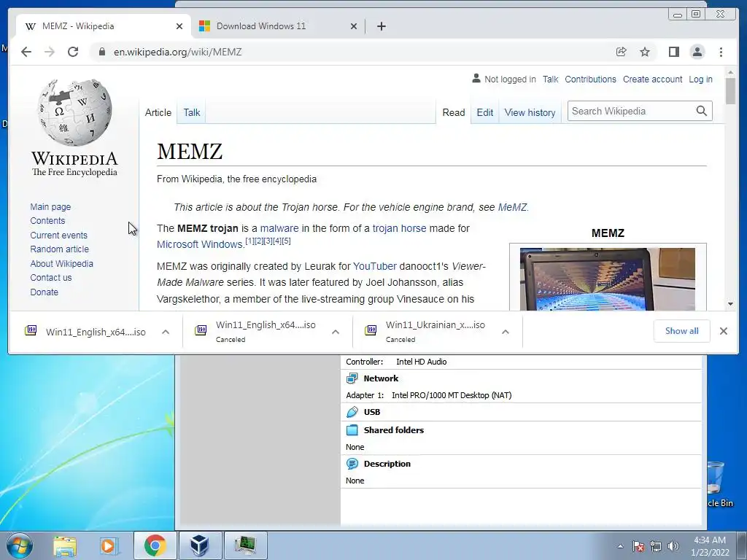Click the Wikipedia globe logo
The height and width of the screenshot is (560, 747).
75,112
